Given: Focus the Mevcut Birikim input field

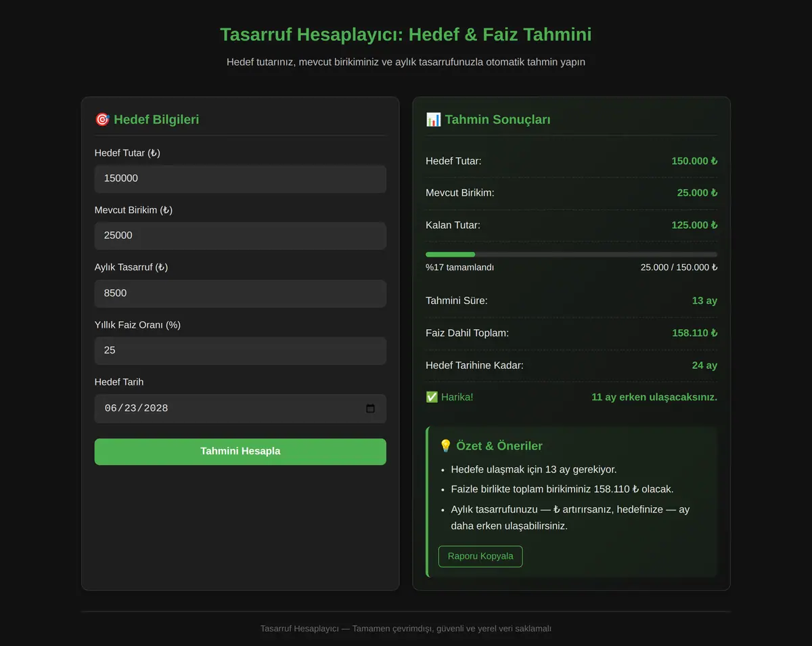Looking at the screenshot, I should [240, 236].
